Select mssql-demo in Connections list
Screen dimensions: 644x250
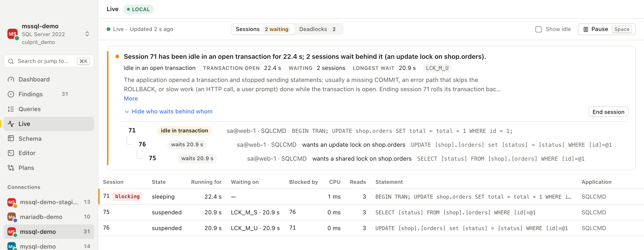point(49,231)
